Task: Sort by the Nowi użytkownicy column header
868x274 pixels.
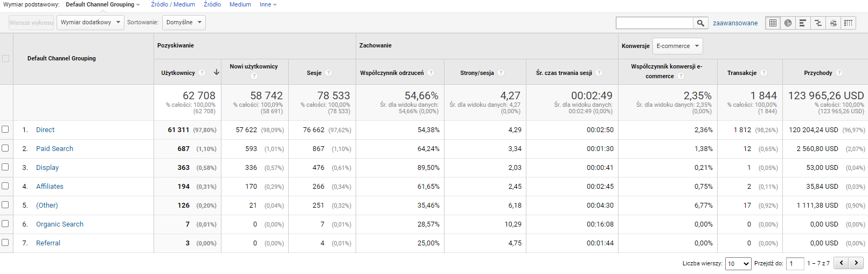Action: pos(254,66)
